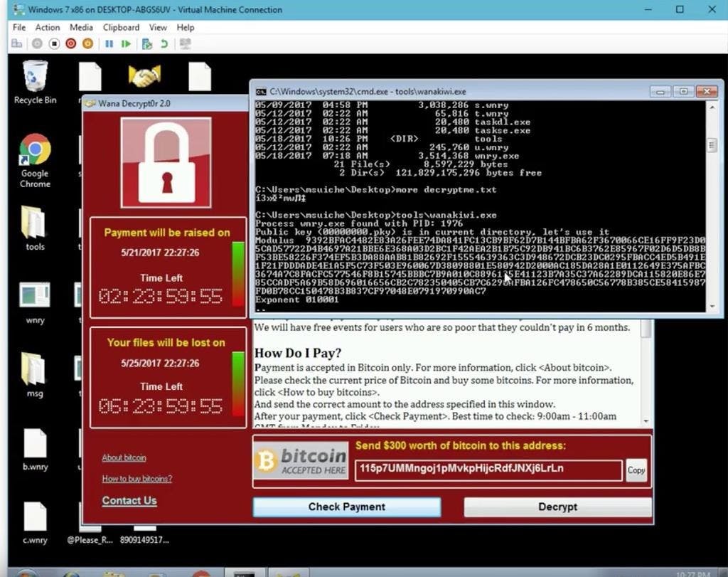
Task: Click the green Revert arrow icon
Action: click(164, 43)
